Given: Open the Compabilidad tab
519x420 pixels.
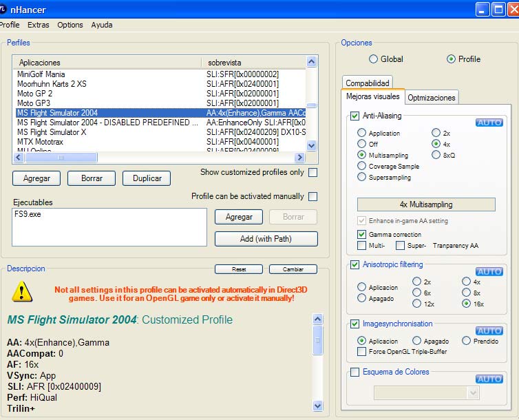Looking at the screenshot, I should [x=368, y=83].
